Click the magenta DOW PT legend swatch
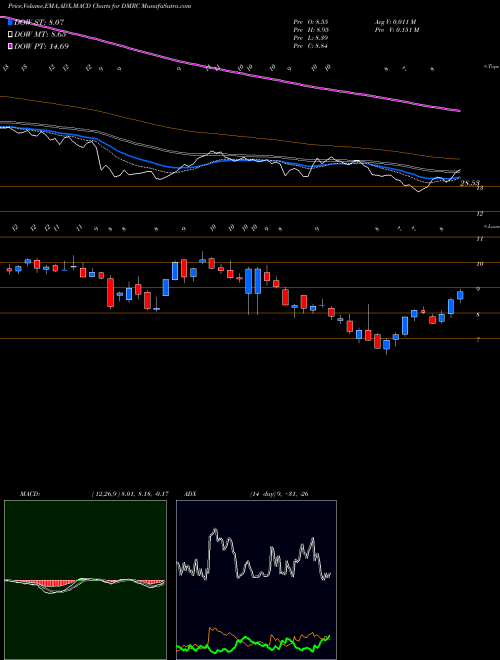 (10, 46)
